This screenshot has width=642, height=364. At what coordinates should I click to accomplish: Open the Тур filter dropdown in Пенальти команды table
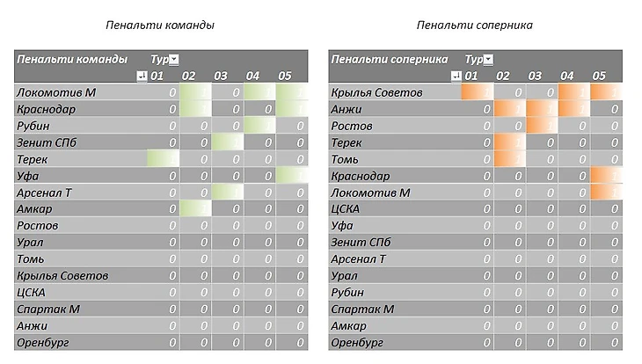(x=173, y=60)
